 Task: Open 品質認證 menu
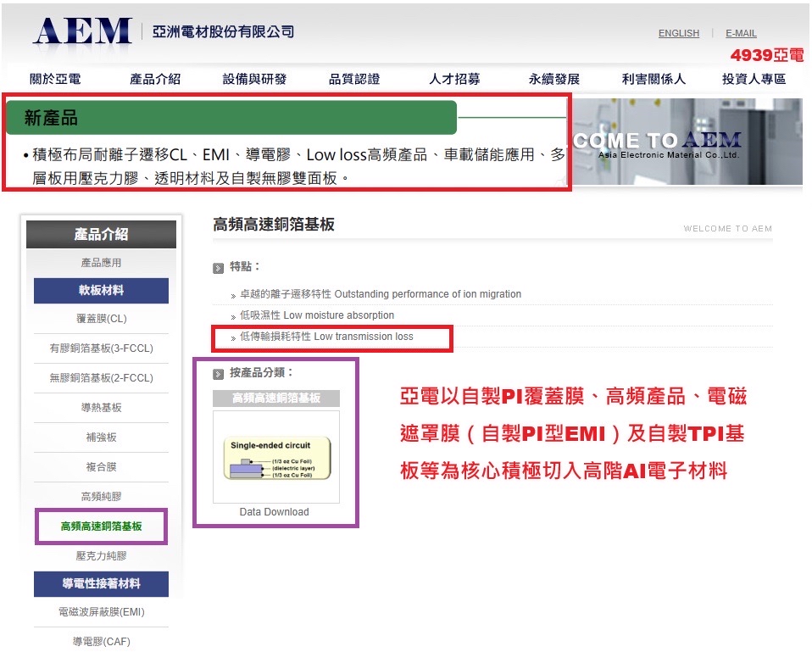(x=354, y=79)
